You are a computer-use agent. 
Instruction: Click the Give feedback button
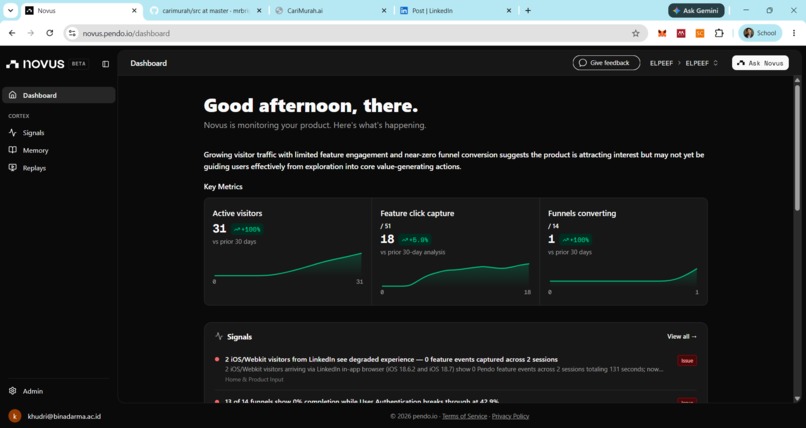(x=606, y=63)
